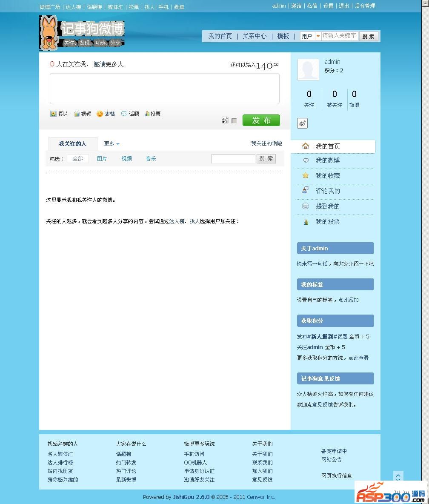Screen dimensions: 429x504
Task: Open 微博广场 in top bar
Action: [x=50, y=7]
